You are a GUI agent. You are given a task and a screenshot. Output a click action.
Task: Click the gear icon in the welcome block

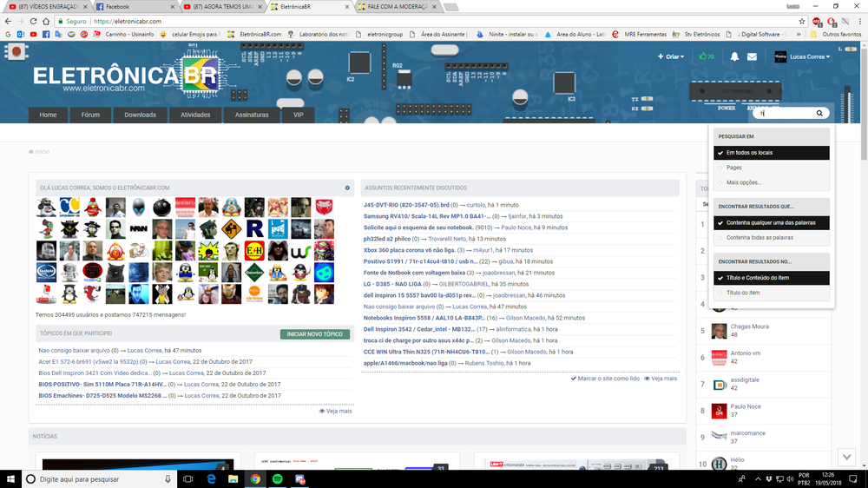point(347,188)
